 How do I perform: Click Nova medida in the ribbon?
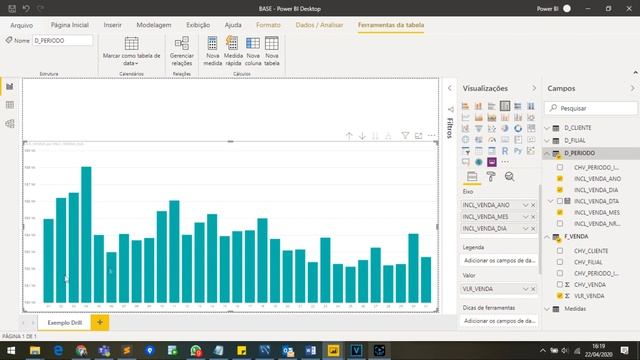point(213,51)
